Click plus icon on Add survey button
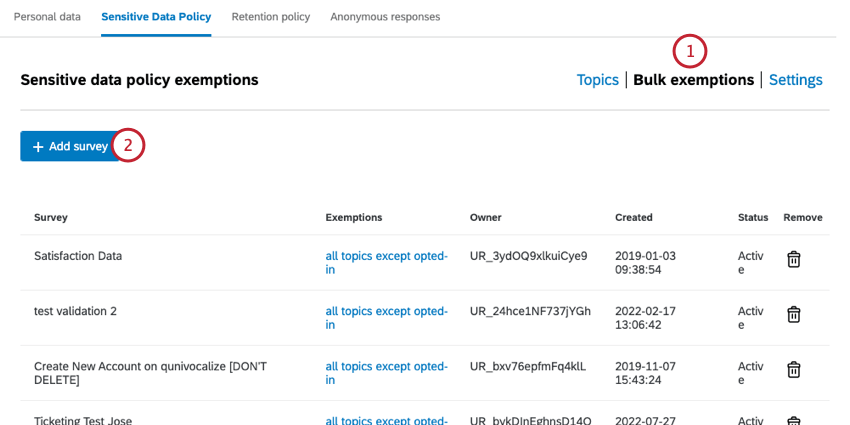This screenshot has height=425, width=850. (38, 147)
